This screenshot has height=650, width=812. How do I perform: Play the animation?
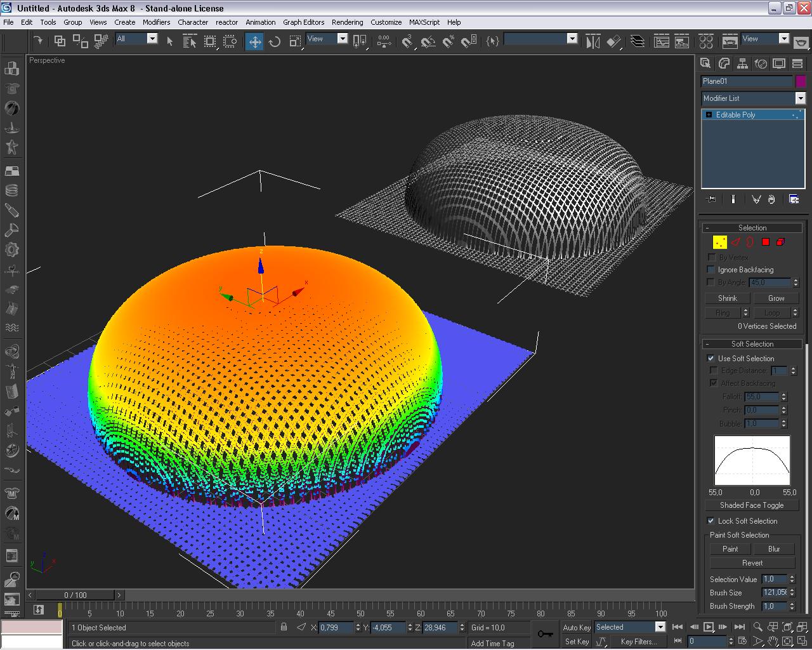[x=709, y=627]
